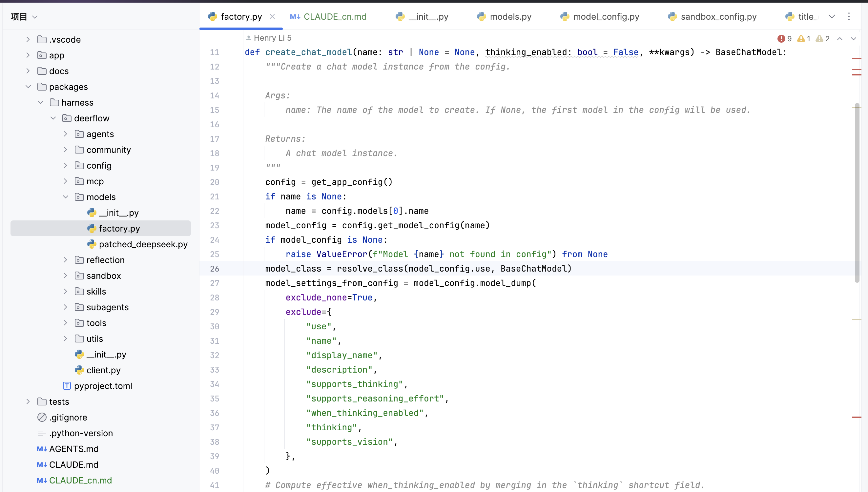Image resolution: width=868 pixels, height=492 pixels.
Task: Click the weak warning count icon
Action: pos(819,38)
